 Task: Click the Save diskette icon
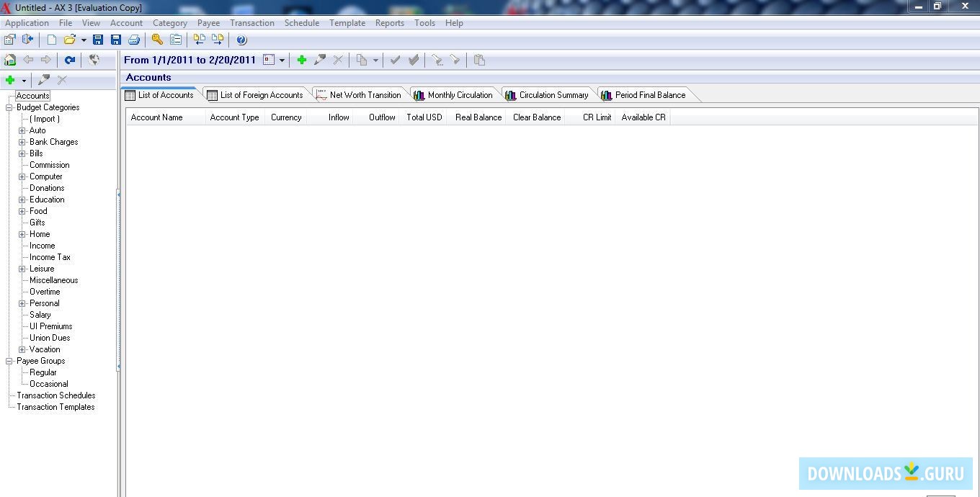click(98, 40)
